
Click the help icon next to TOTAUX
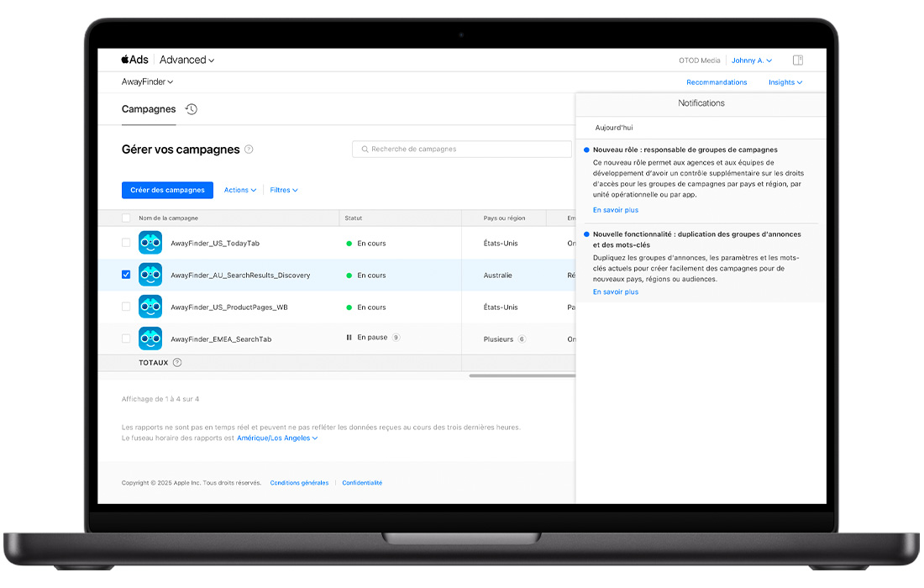click(x=177, y=363)
